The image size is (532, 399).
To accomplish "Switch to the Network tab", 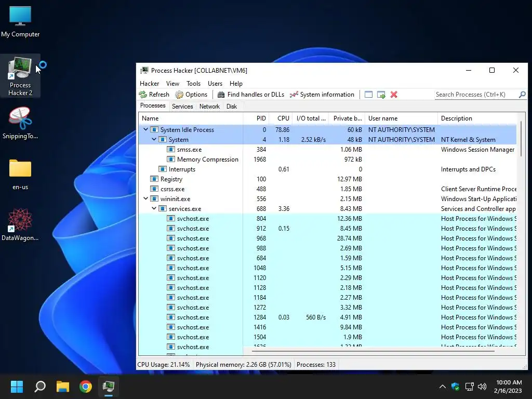I will (209, 107).
